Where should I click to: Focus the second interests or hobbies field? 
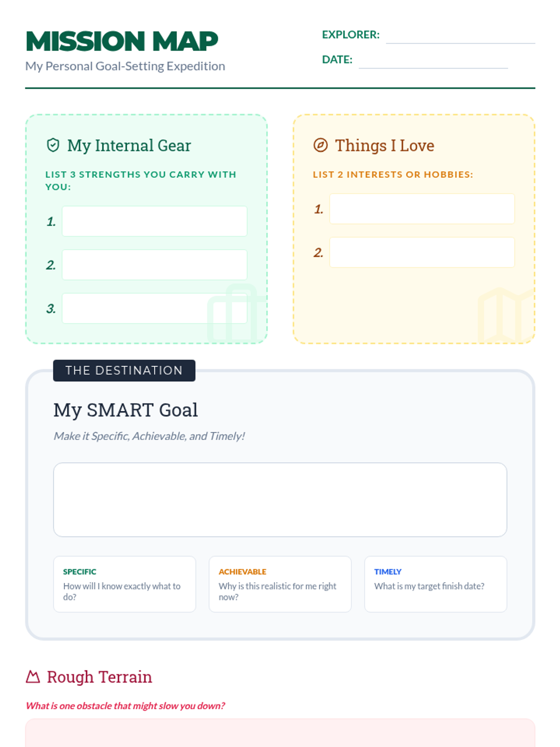[422, 252]
